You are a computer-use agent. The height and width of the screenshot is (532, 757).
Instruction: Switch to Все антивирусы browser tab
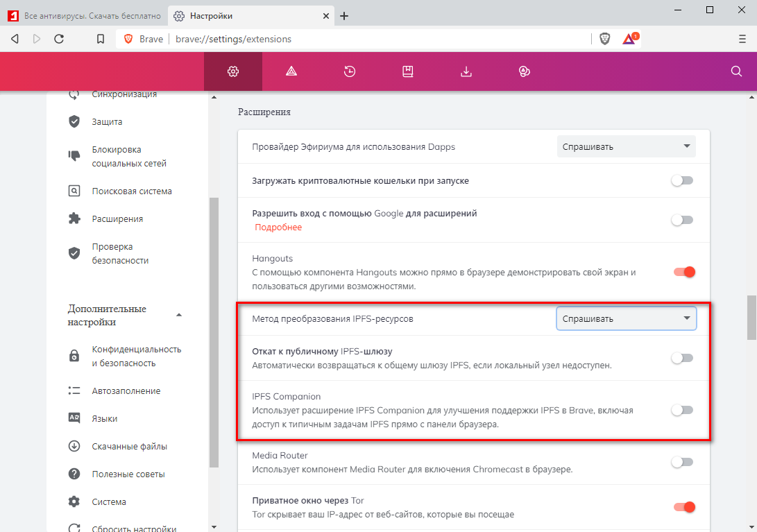[84, 16]
